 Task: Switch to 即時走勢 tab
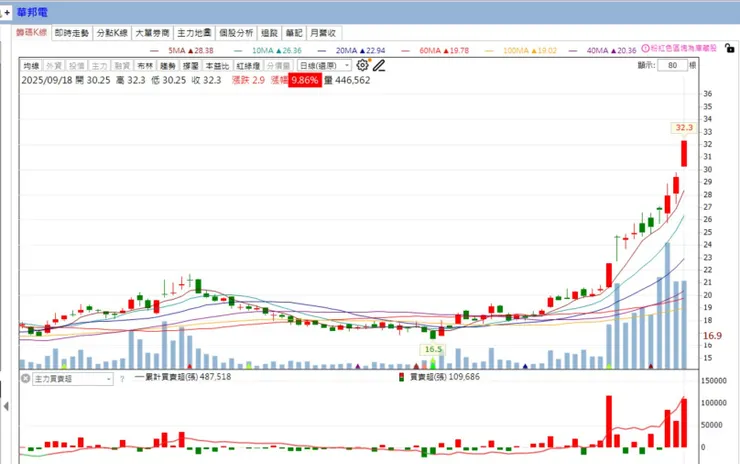72,33
